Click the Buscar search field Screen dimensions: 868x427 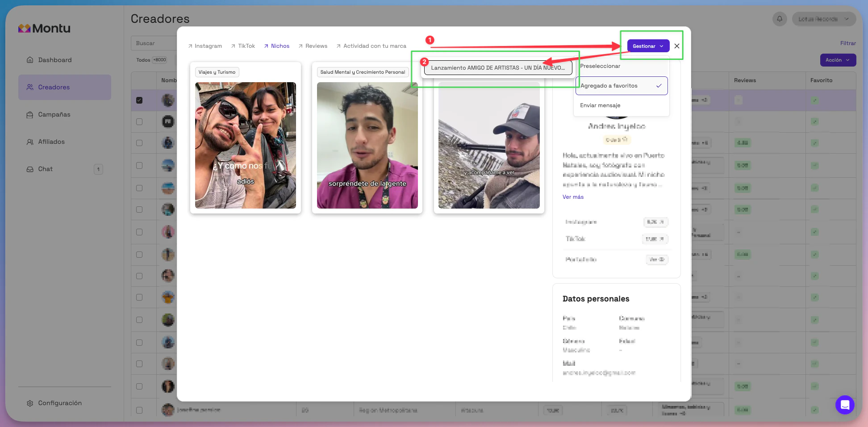point(154,43)
